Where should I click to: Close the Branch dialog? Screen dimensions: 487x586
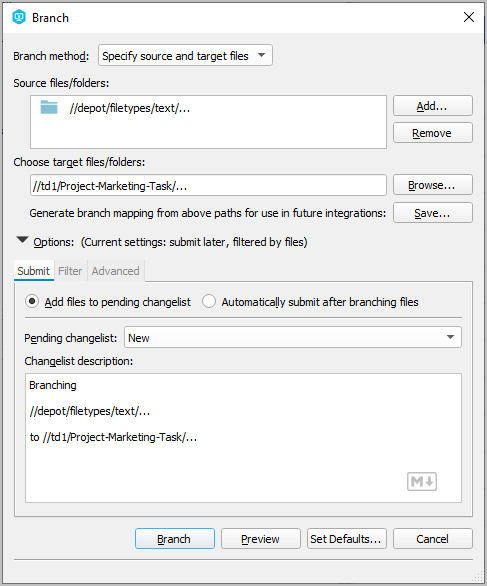pyautogui.click(x=469, y=17)
